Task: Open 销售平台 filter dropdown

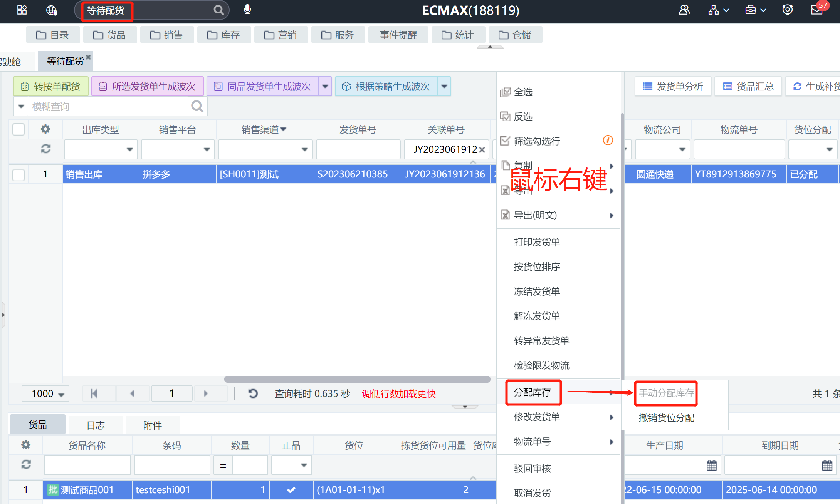Action: click(x=207, y=149)
